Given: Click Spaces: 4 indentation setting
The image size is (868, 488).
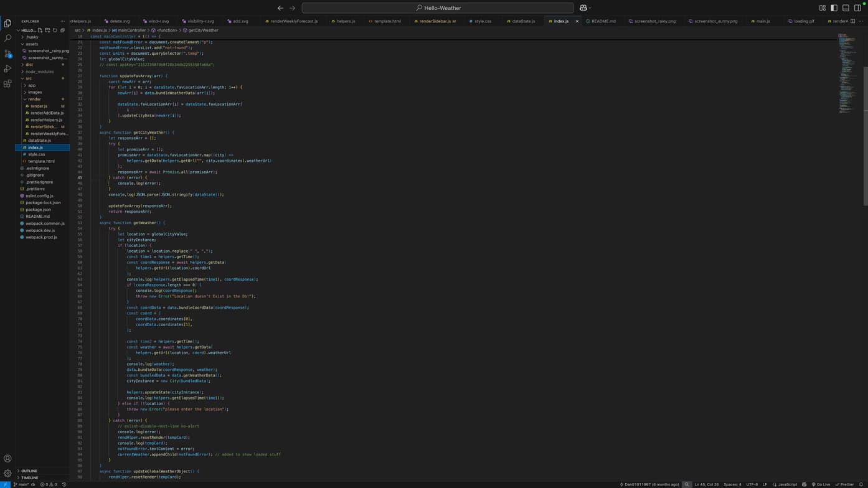Looking at the screenshot, I should pos(732,484).
